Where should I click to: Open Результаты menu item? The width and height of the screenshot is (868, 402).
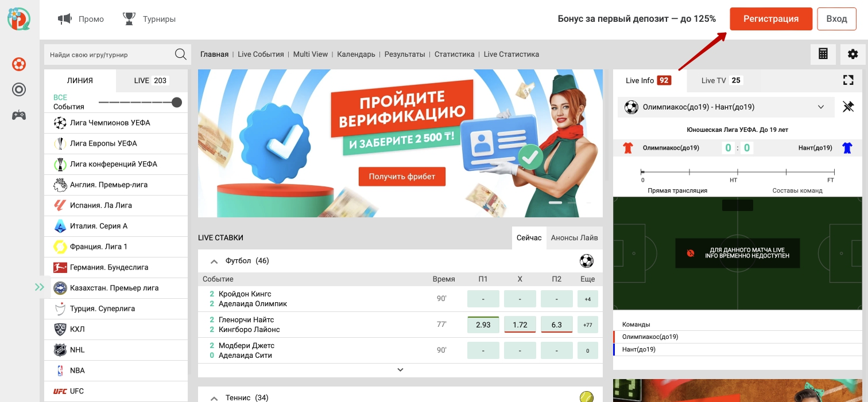click(x=405, y=54)
